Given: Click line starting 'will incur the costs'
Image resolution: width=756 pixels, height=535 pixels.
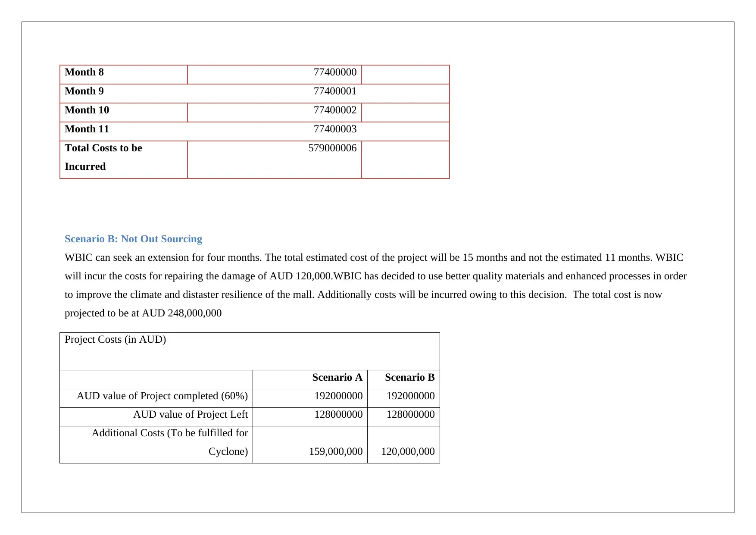Looking at the screenshot, I should [x=375, y=276].
